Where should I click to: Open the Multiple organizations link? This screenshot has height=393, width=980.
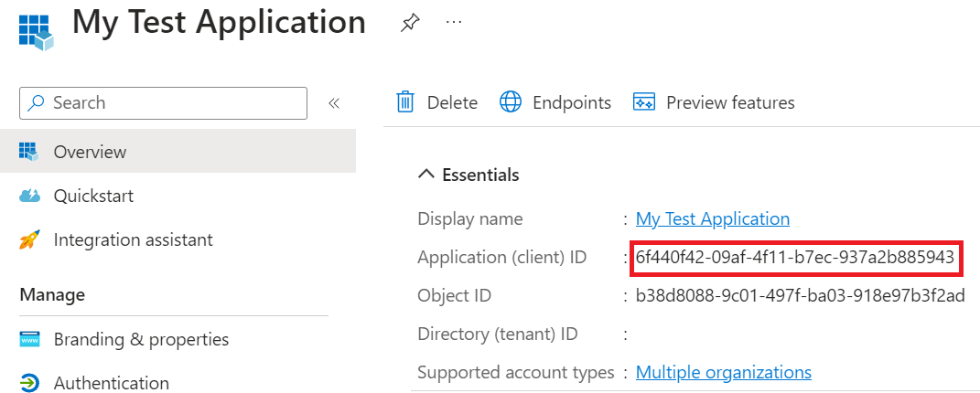pyautogui.click(x=723, y=372)
